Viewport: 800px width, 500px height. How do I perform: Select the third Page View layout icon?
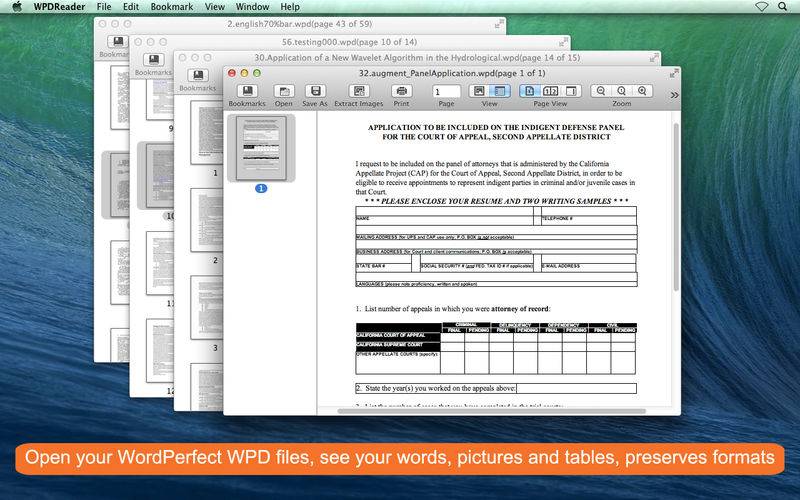pos(571,91)
